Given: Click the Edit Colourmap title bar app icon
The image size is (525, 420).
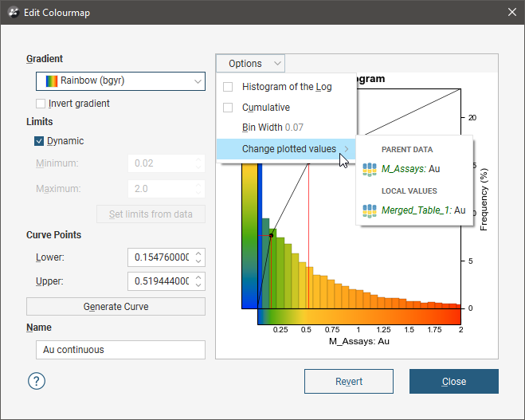Looking at the screenshot, I should pos(14,12).
